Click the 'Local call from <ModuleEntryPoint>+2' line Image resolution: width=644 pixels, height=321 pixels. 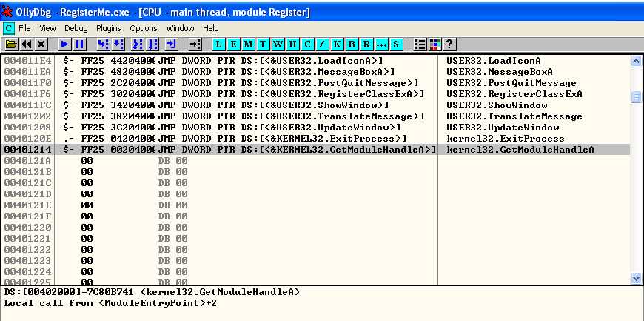110,303
